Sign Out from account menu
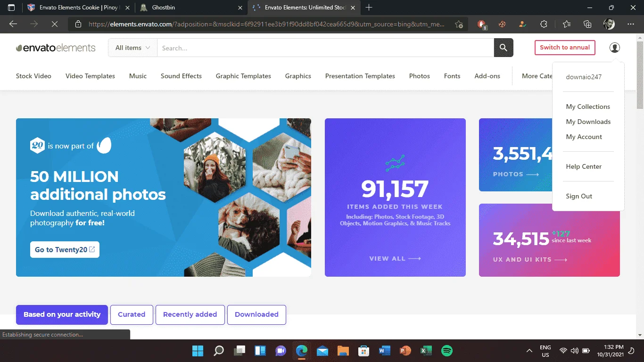Image resolution: width=644 pixels, height=362 pixels. [579, 196]
